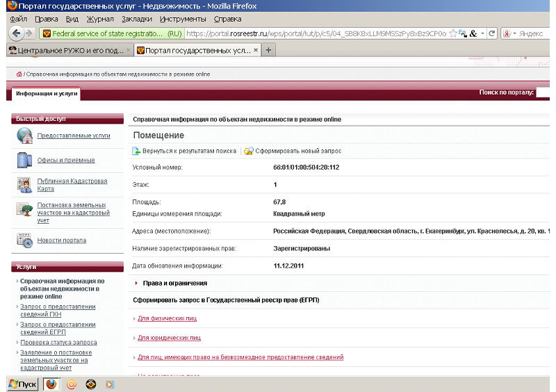
Task: Click the globe icon for Предоставляемые услуги
Action: click(25, 136)
